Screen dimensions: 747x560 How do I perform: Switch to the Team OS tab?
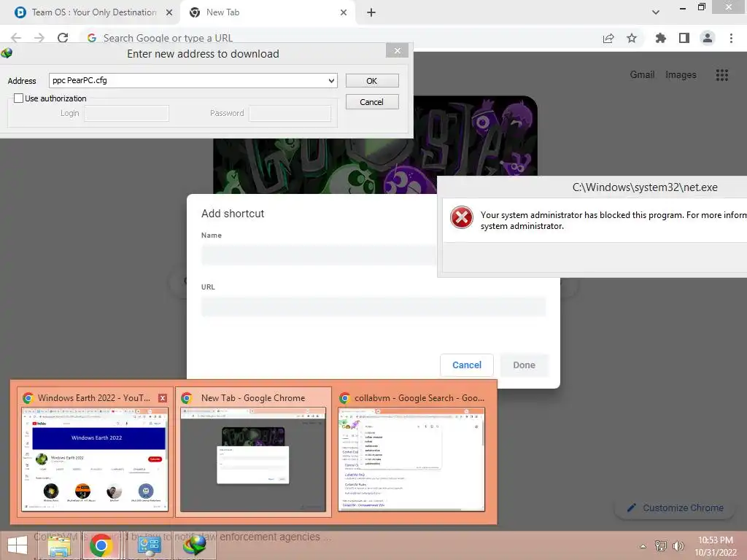90,12
